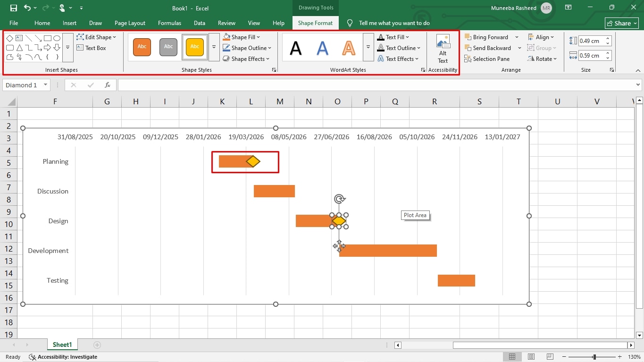Image resolution: width=644 pixels, height=362 pixels.
Task: Insert a Text Box from ribbon
Action: pos(92,48)
